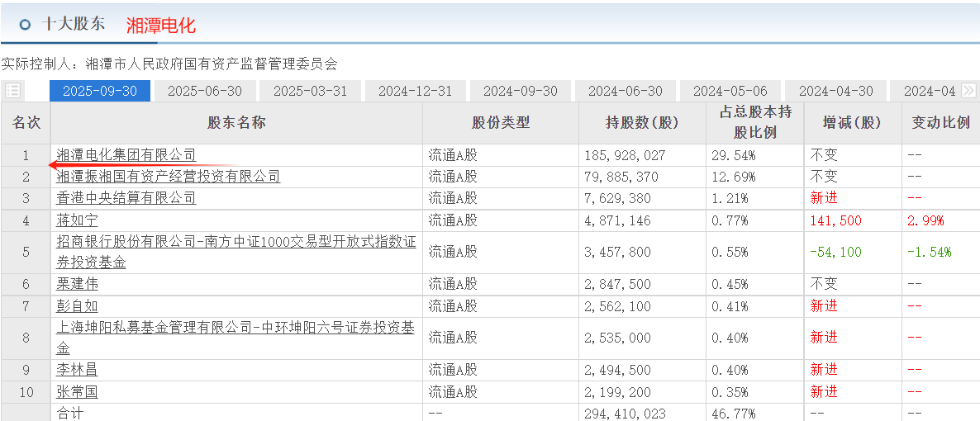
Task: Click the holding value 2,199,200
Action: point(617,392)
